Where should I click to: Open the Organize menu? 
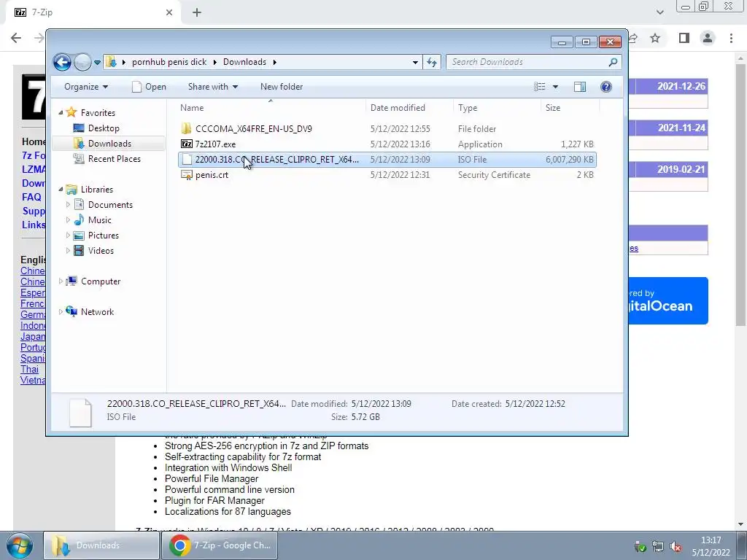coord(86,87)
